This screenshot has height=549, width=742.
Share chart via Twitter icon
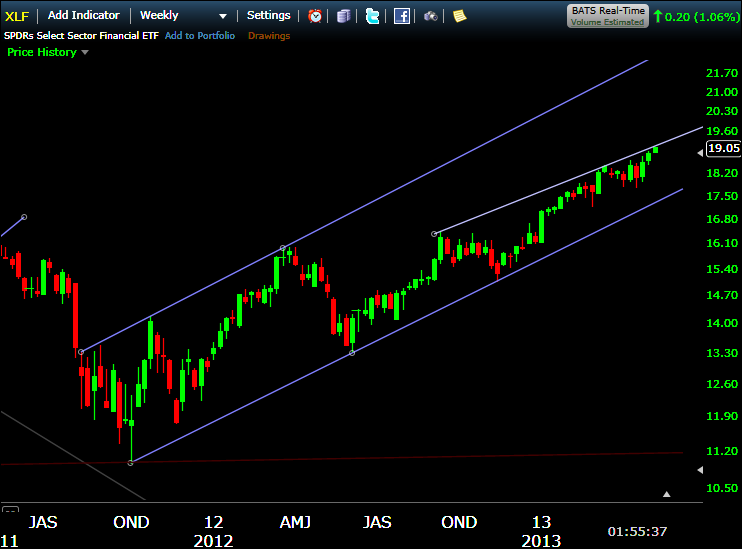point(372,16)
